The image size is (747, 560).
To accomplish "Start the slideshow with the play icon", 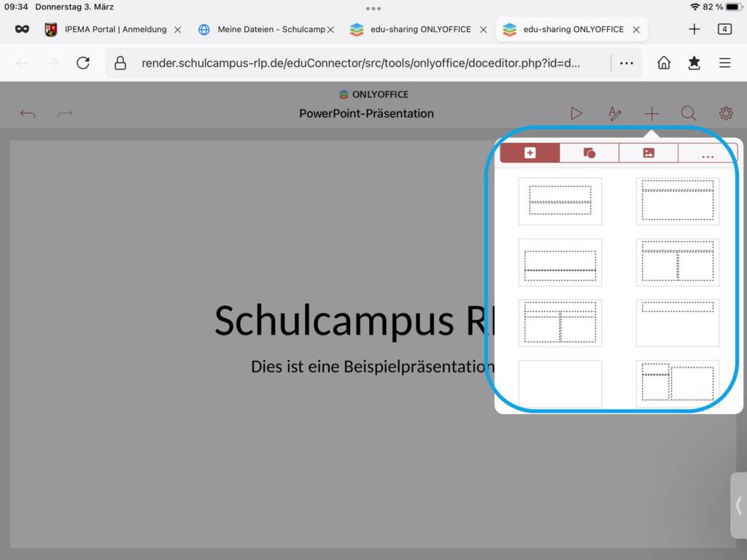I will (x=576, y=113).
